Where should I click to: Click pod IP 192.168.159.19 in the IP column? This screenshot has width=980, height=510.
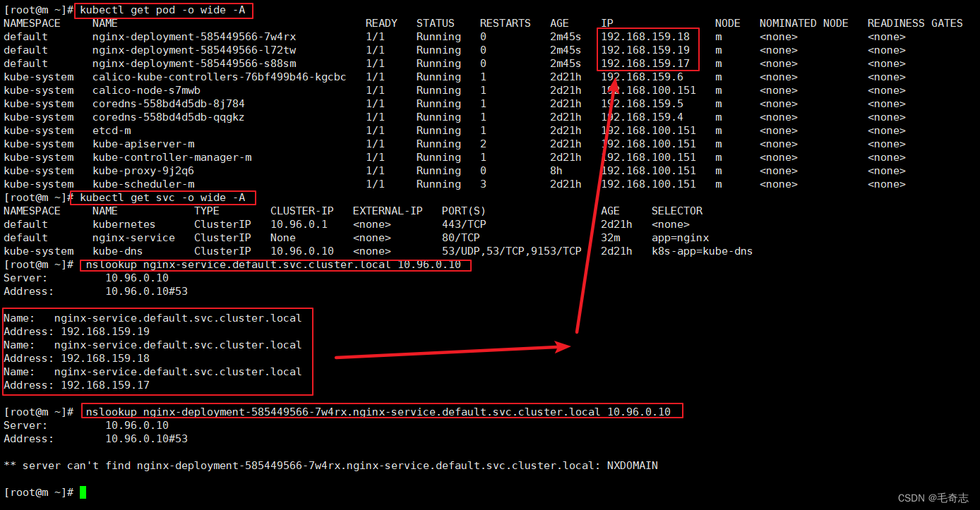pyautogui.click(x=645, y=50)
